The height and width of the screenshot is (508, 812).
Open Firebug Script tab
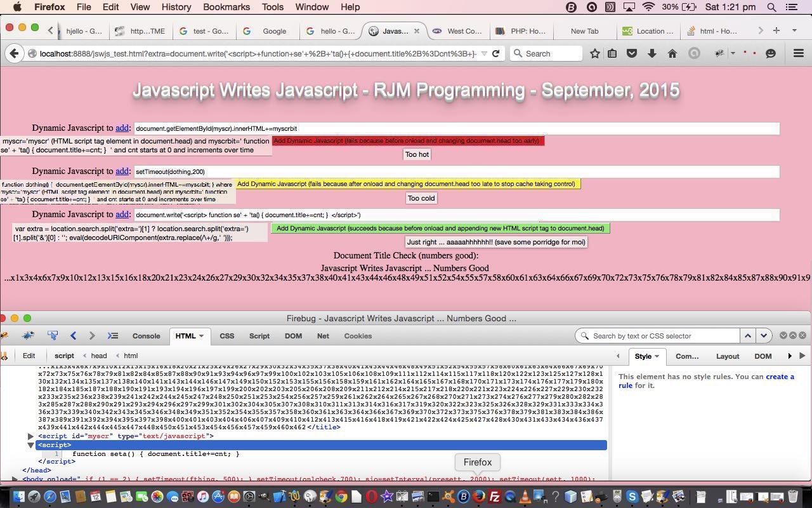259,336
